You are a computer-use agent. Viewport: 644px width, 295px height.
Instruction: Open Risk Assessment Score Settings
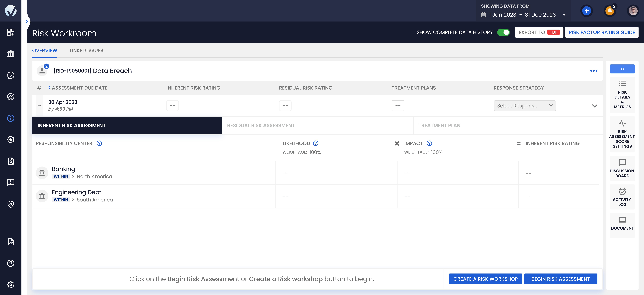(622, 134)
